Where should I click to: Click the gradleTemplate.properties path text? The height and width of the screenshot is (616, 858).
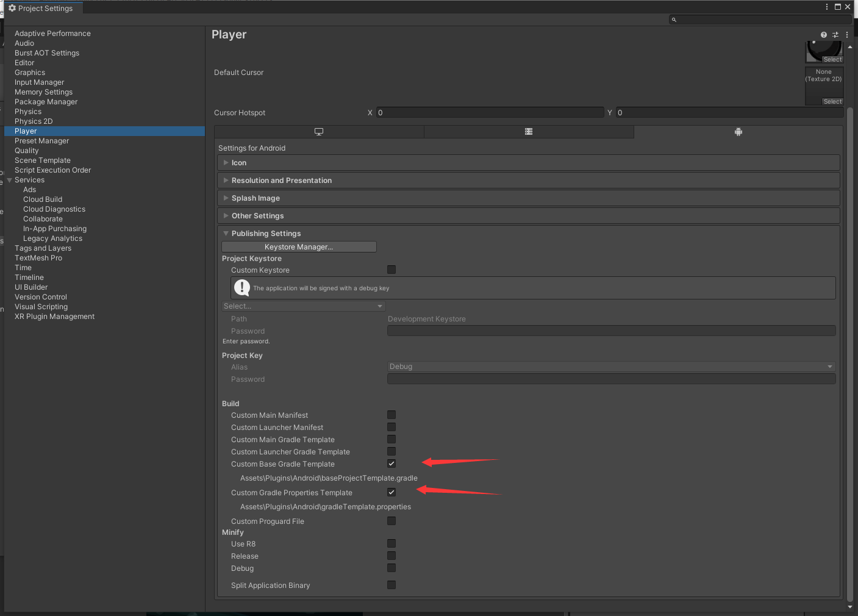coord(326,507)
